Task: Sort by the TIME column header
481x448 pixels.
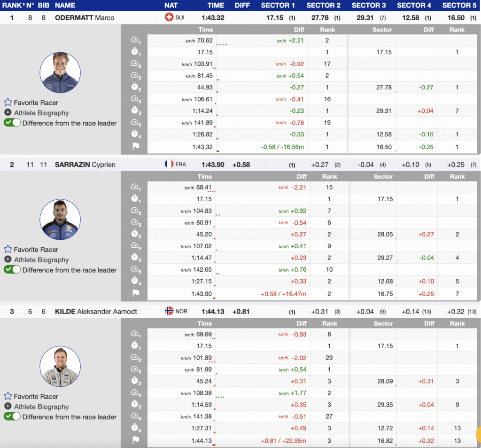Action: [x=216, y=5]
